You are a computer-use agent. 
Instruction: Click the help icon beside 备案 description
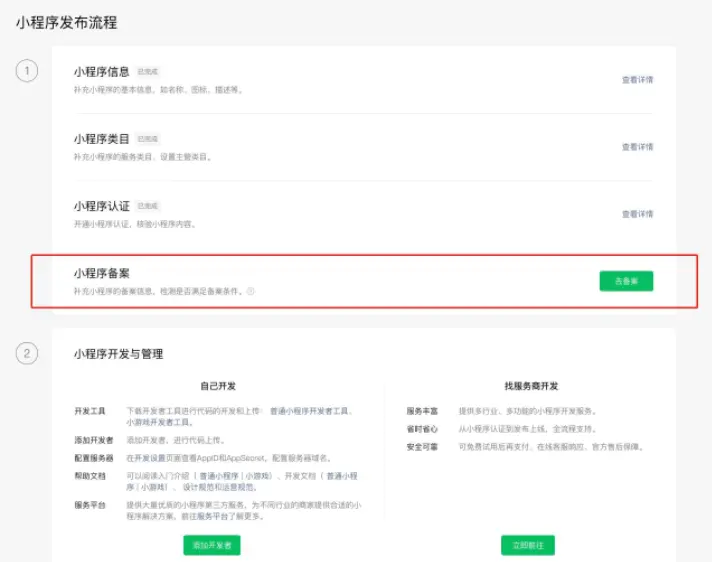click(251, 292)
